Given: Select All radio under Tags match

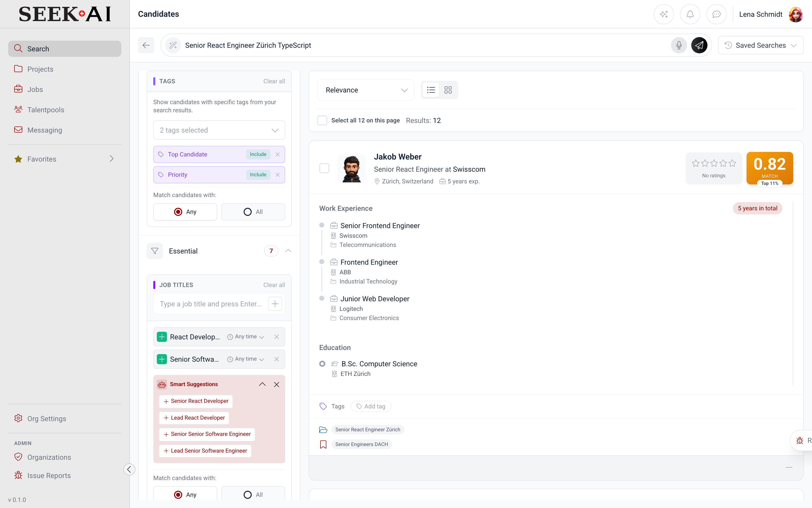Looking at the screenshot, I should click(x=253, y=212).
